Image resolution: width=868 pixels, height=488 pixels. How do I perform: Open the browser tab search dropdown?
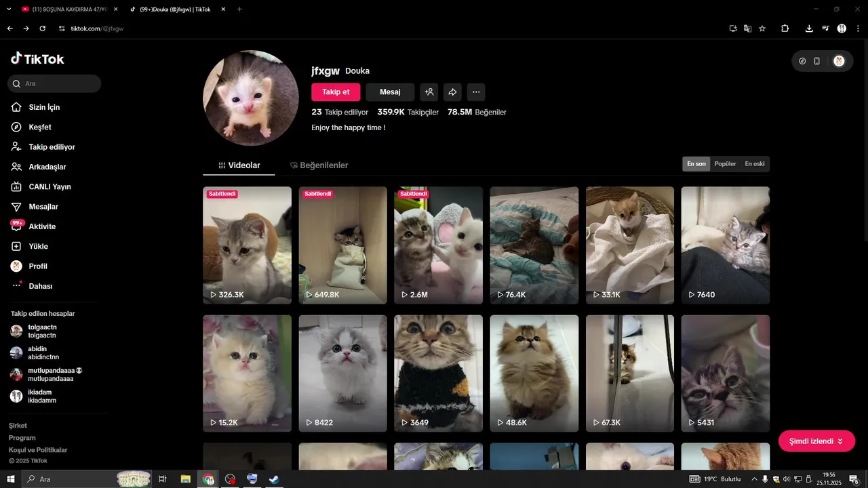(x=9, y=9)
